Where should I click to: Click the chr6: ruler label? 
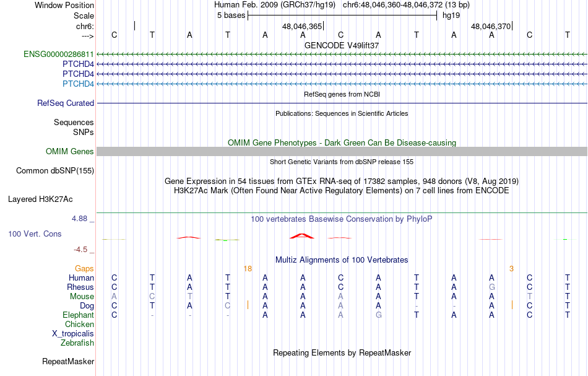85,26
